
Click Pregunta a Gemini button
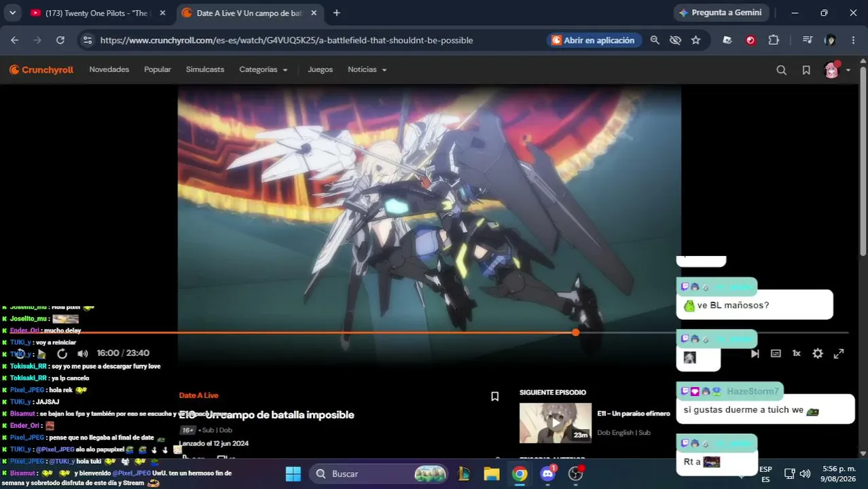[720, 13]
